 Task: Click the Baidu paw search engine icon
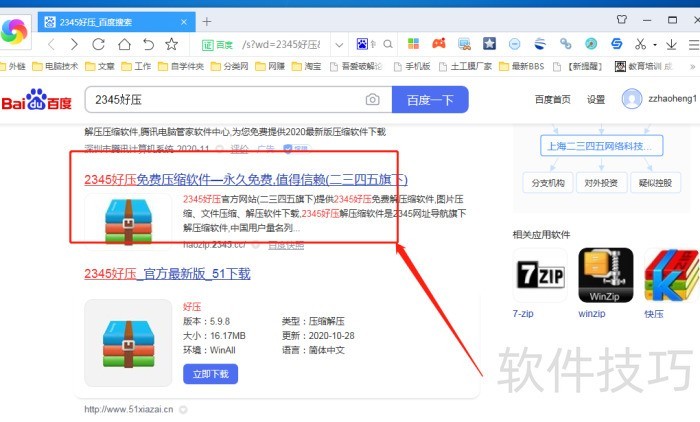(362, 44)
